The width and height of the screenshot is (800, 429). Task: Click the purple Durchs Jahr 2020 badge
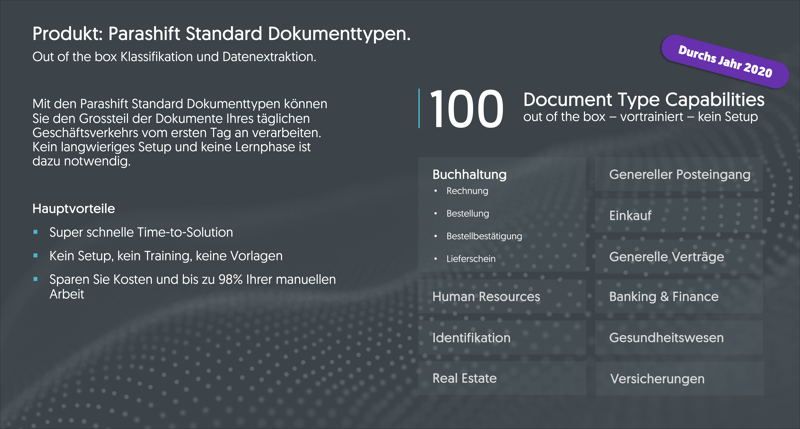725,62
